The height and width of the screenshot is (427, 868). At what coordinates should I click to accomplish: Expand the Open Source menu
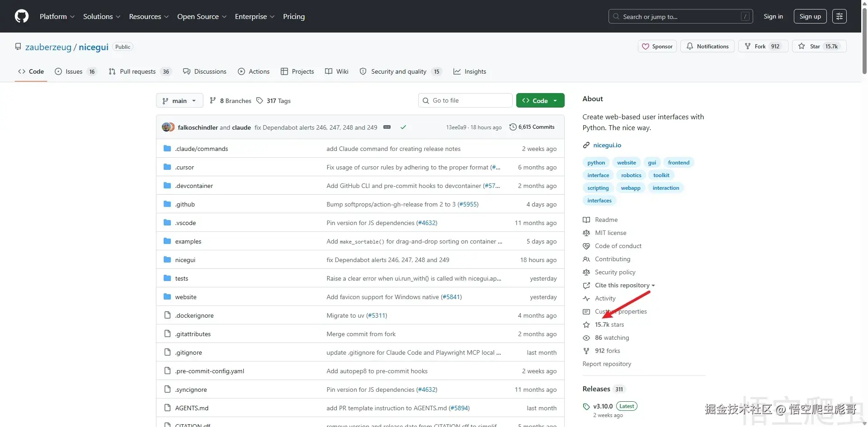point(202,16)
